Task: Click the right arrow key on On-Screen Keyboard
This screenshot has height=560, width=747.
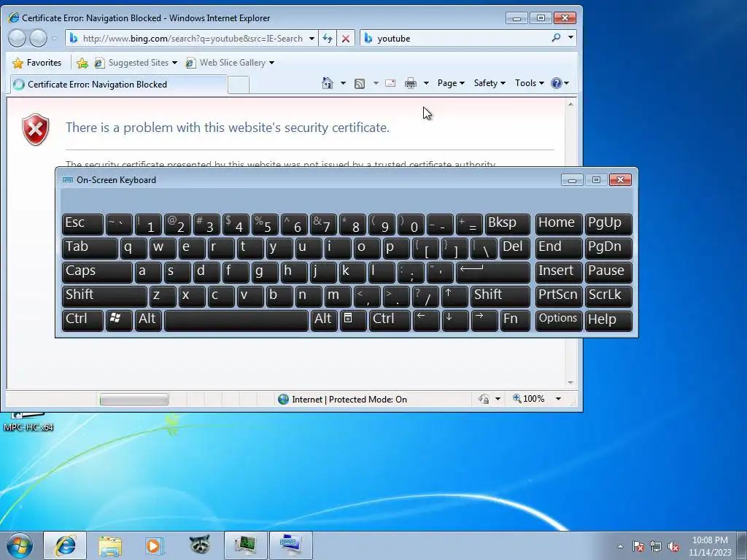Action: [x=484, y=320]
